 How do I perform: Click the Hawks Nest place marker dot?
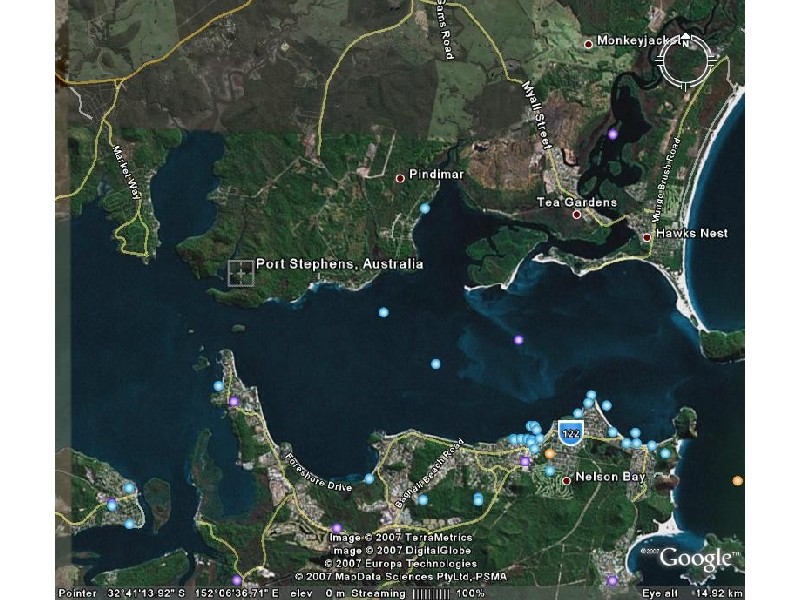tap(647, 237)
